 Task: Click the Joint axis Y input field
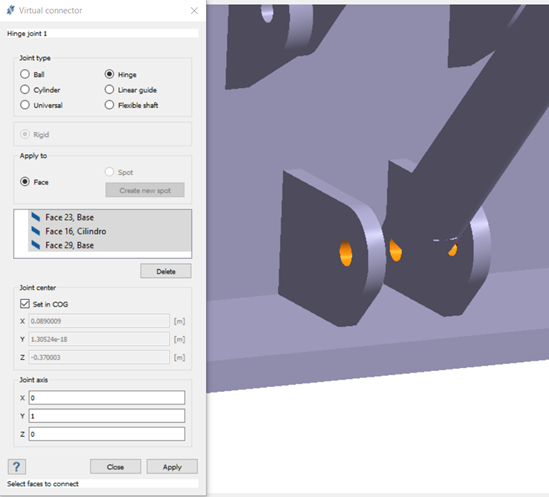107,416
